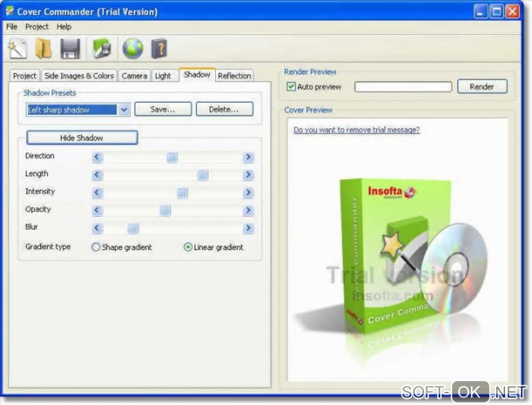Click the Length slider thumb
This screenshot has height=405, width=532.
(202, 175)
